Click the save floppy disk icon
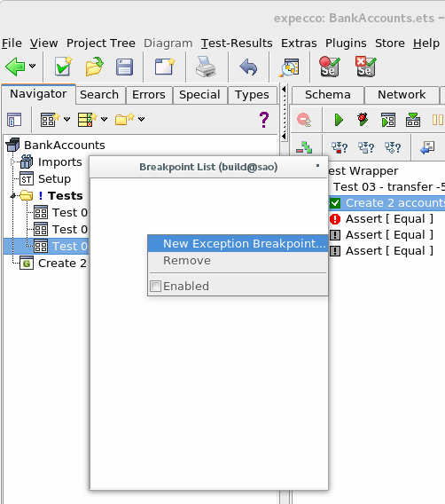This screenshot has width=445, height=504. [x=124, y=67]
